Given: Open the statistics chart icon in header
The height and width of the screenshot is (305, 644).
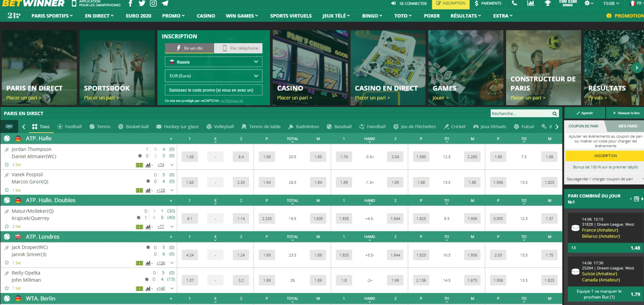Looking at the screenshot, I should click(531, 3).
